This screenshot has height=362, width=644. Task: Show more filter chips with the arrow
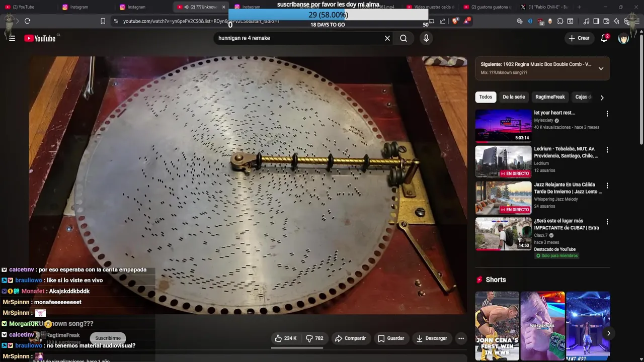pyautogui.click(x=602, y=98)
